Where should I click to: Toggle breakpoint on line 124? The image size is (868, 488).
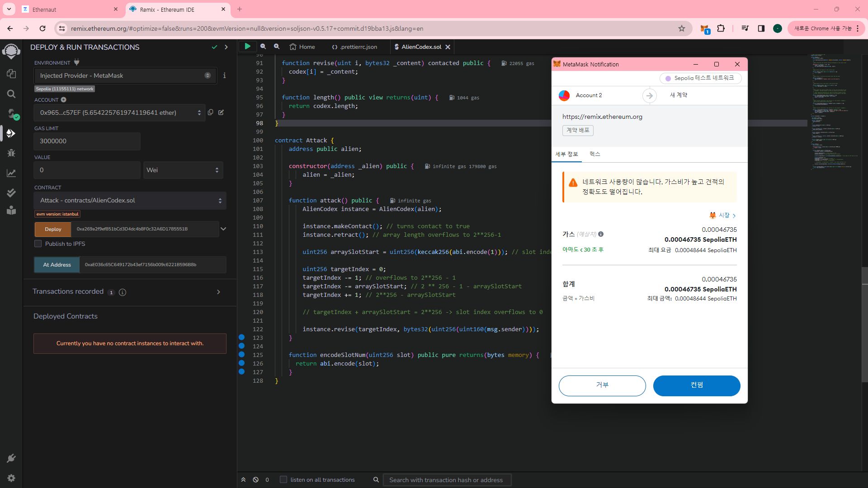[241, 346]
